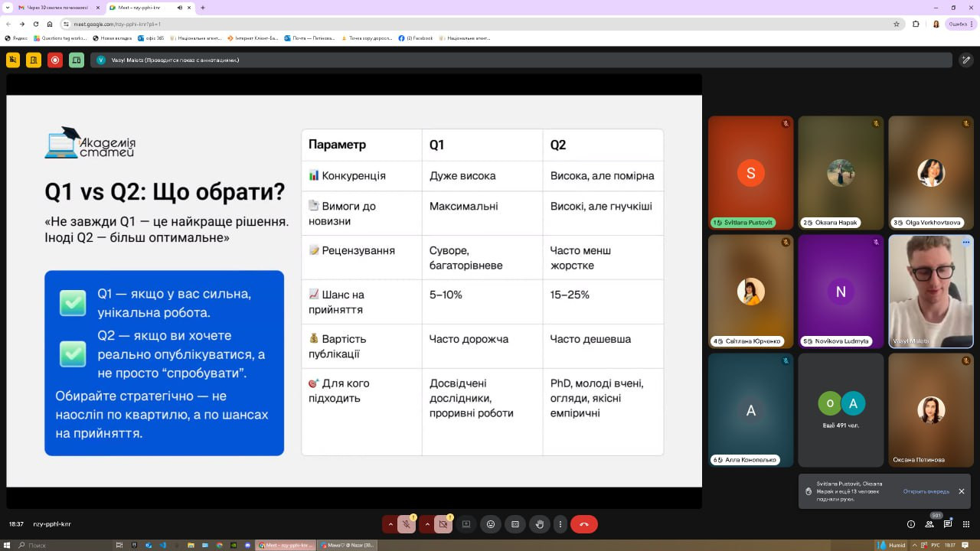Viewport: 980px width, 551px height.
Task: Open the Windows Start menu
Action: coord(8,545)
